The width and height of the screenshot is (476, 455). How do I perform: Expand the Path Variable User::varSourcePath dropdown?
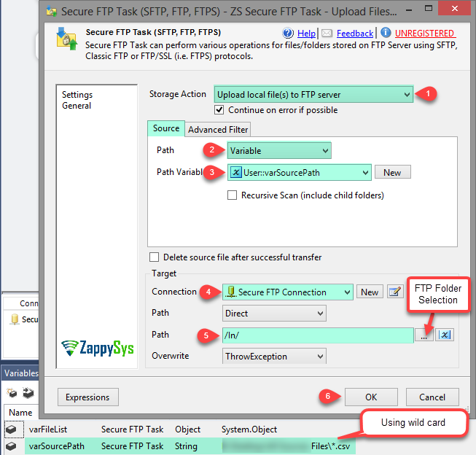(x=300, y=173)
